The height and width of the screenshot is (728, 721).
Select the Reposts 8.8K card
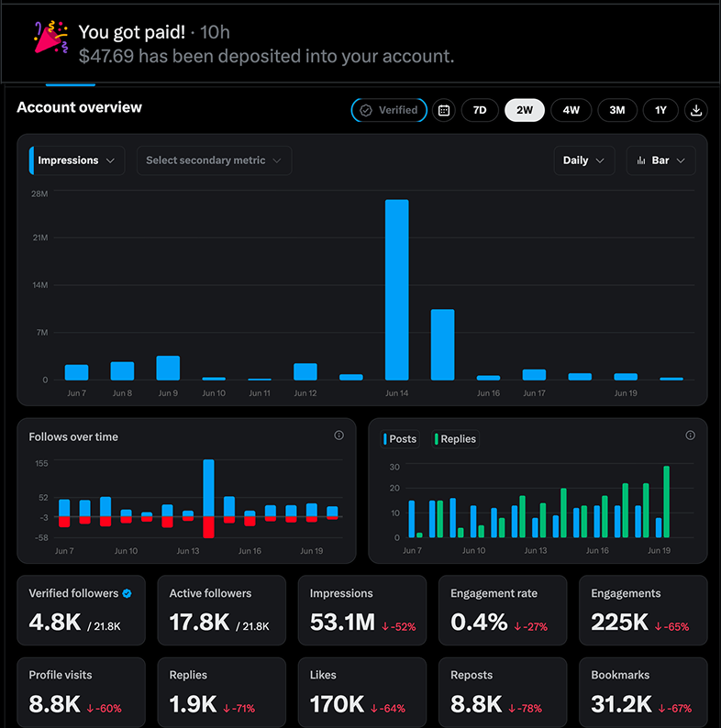click(503, 692)
